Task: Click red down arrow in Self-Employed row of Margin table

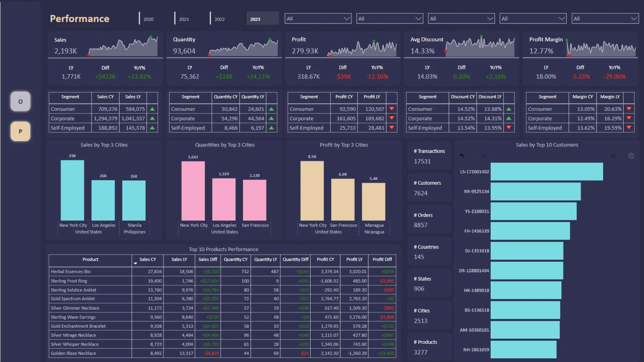Action: pyautogui.click(x=629, y=127)
